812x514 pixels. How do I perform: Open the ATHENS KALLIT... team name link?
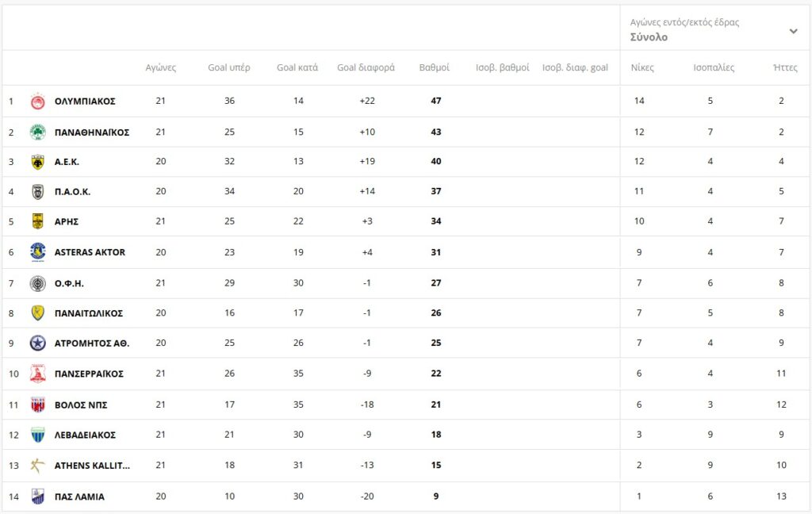[92, 466]
